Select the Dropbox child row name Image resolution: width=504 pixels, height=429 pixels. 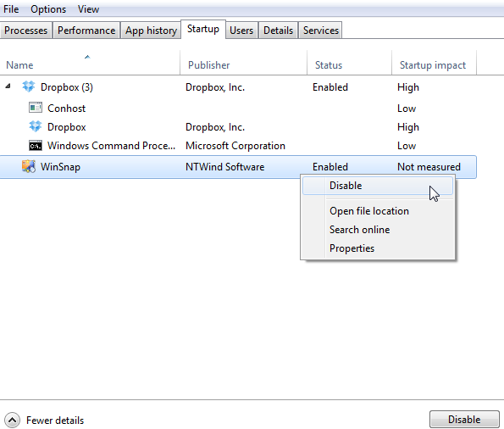pos(67,127)
